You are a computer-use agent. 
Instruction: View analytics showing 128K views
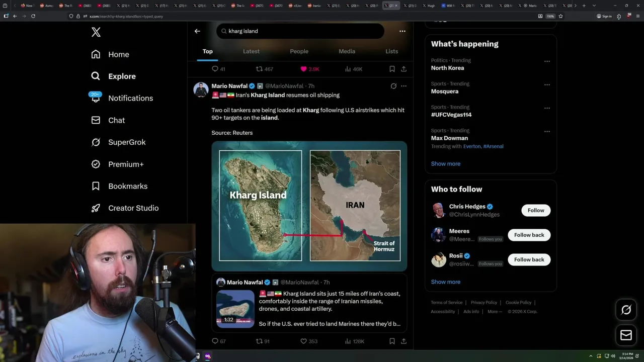(355, 341)
